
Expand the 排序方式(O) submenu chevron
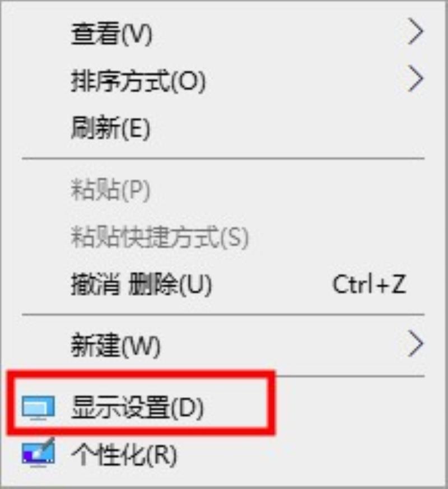click(416, 78)
